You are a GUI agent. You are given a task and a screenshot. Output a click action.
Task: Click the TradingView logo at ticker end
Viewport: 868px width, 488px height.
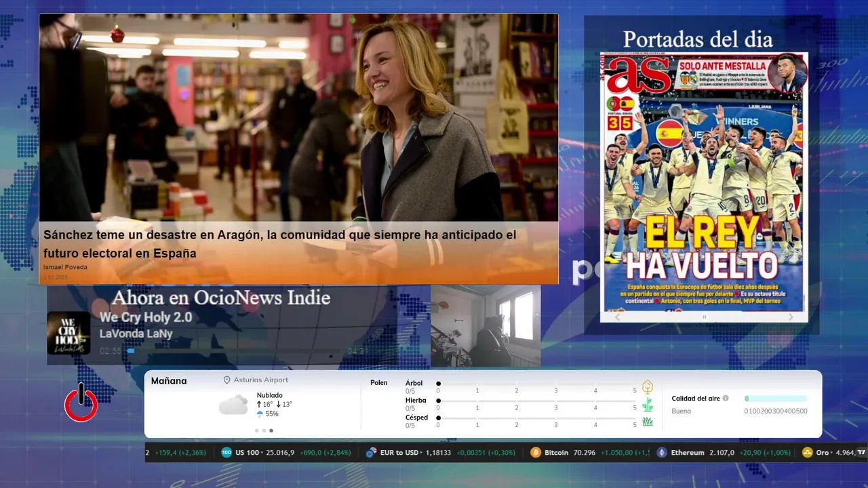coord(862,452)
